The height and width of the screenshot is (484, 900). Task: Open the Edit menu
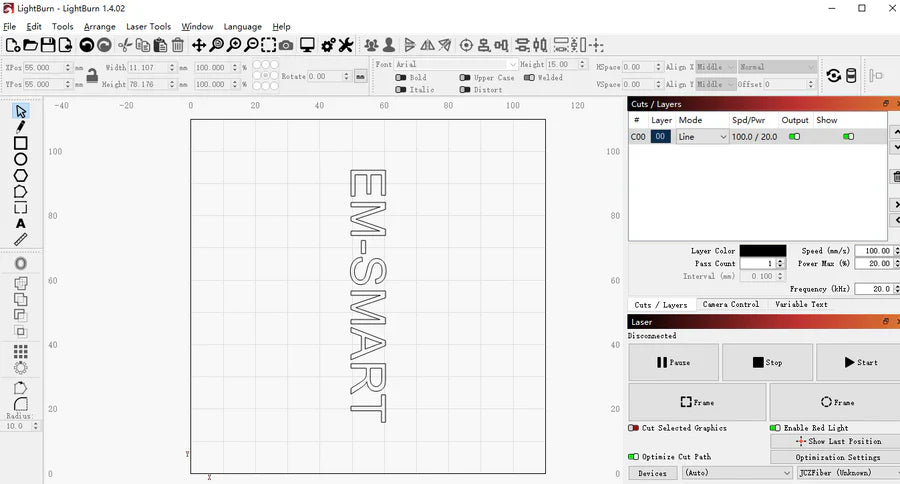coord(34,26)
